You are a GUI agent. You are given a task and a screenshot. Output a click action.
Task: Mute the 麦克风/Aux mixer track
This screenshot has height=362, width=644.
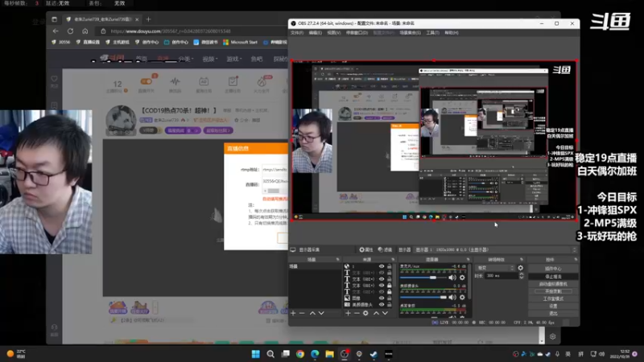tap(452, 278)
